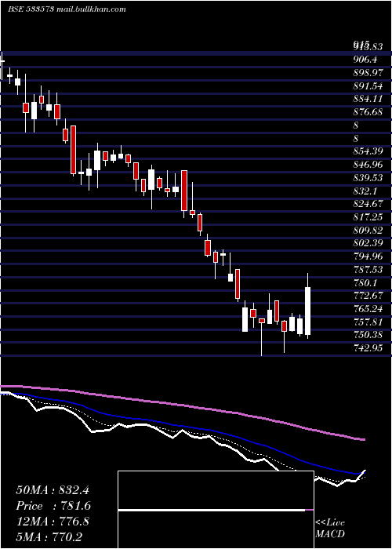Select the 750.38 price value

(368, 335)
